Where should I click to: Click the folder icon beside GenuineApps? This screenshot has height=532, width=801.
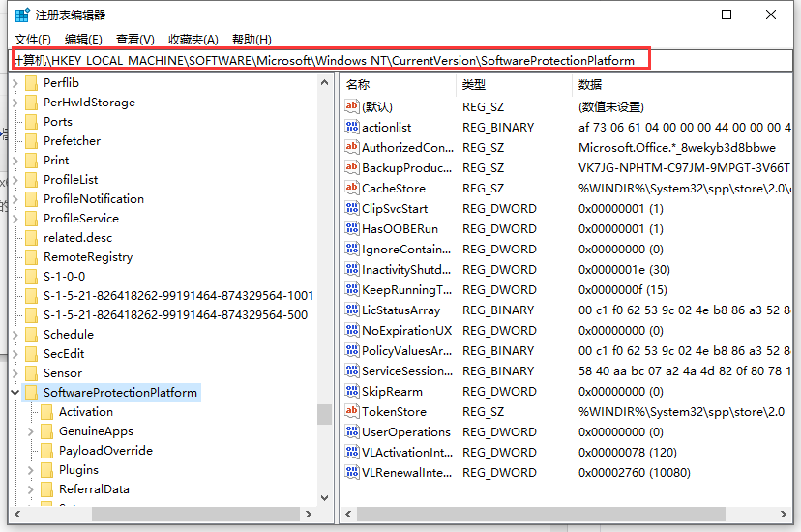[x=46, y=431]
